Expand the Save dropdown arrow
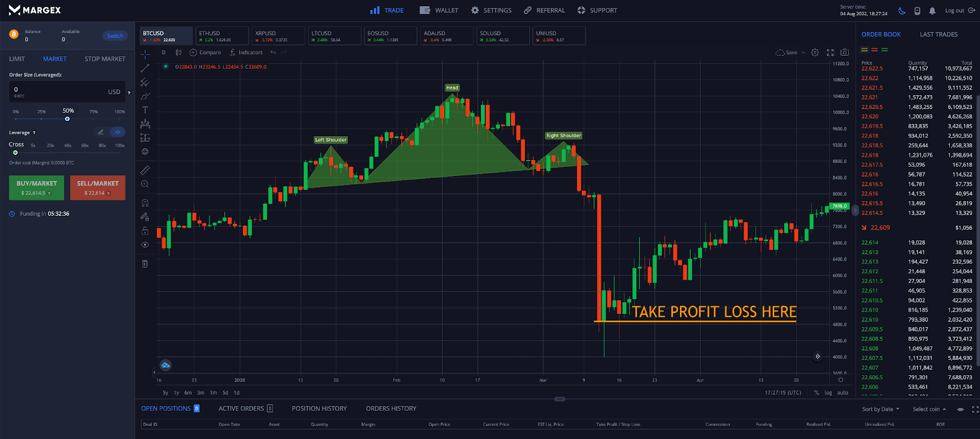This screenshot has width=980, height=439. [x=804, y=53]
